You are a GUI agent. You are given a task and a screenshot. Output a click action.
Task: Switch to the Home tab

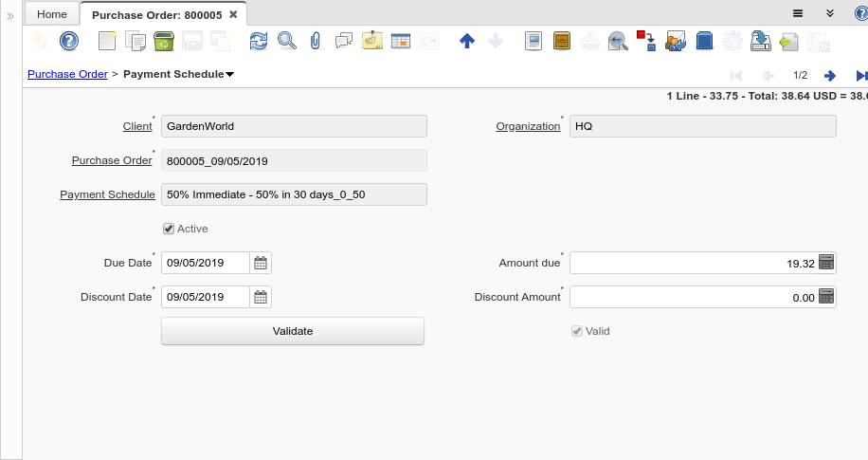(x=52, y=14)
